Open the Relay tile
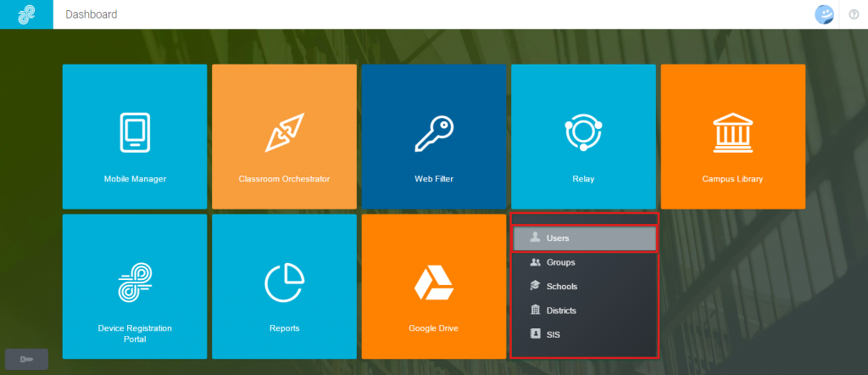Screen dimensions: 868x375 click(583, 137)
